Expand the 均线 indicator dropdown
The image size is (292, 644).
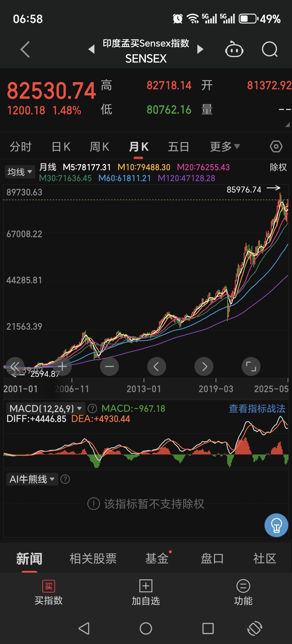pos(20,172)
